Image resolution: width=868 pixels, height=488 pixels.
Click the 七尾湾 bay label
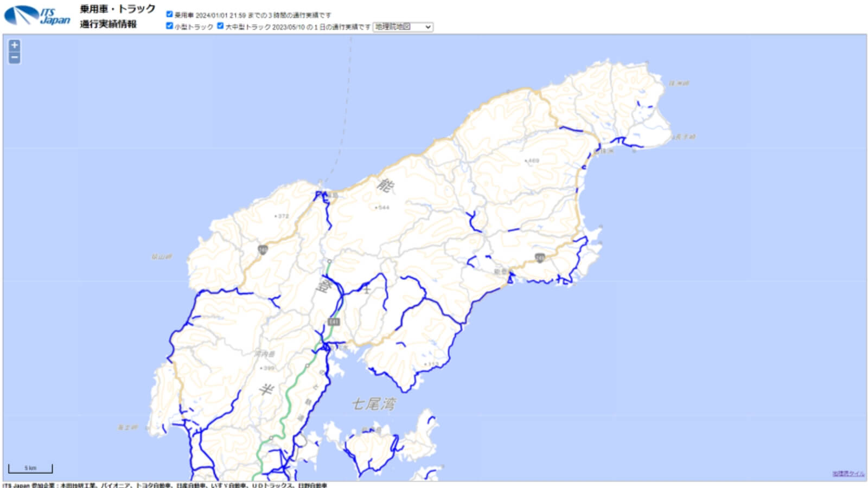374,404
